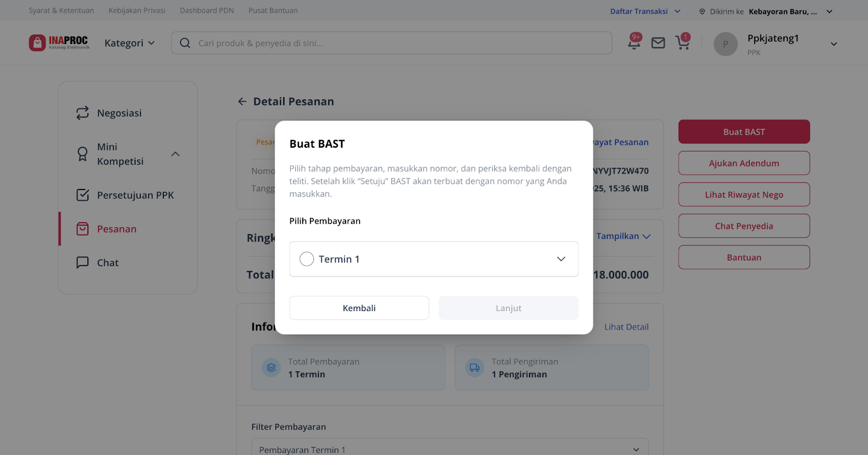Expand the Termin 1 payment dropdown chevron

tap(561, 259)
